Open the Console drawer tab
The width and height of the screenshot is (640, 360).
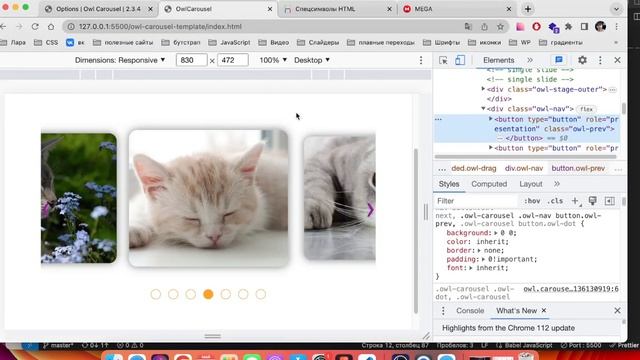[470, 311]
